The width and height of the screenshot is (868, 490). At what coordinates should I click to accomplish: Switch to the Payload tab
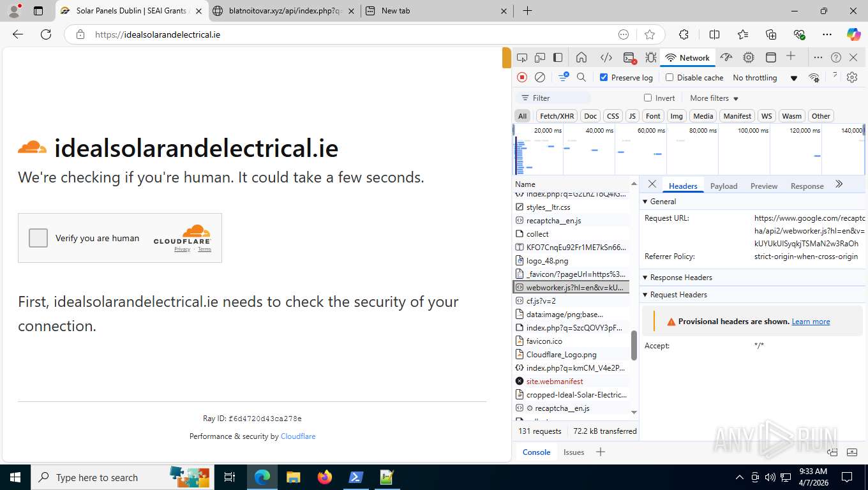click(x=724, y=186)
